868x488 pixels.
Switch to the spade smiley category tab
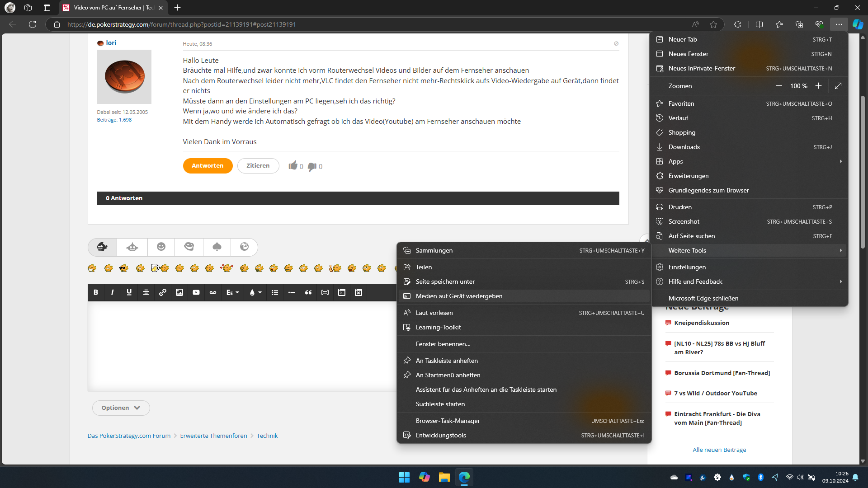pos(217,247)
